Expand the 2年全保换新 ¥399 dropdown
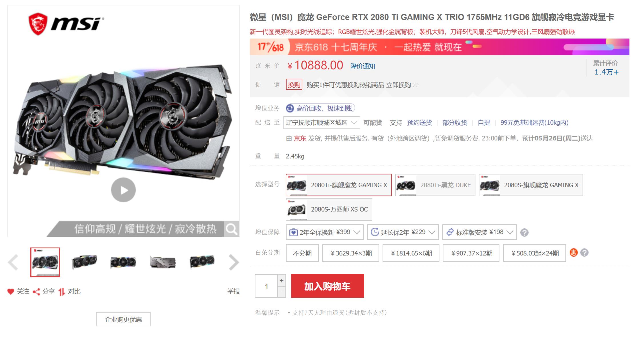The image size is (644, 338). tap(325, 232)
